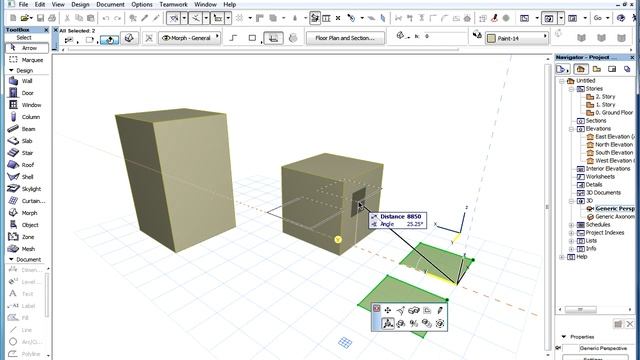Select the Mesh tool
Viewport: 640px width, 360px height.
pos(27,249)
